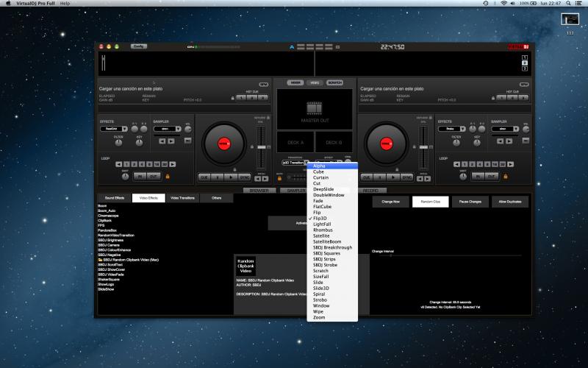Start playback on the right deck

click(x=393, y=177)
